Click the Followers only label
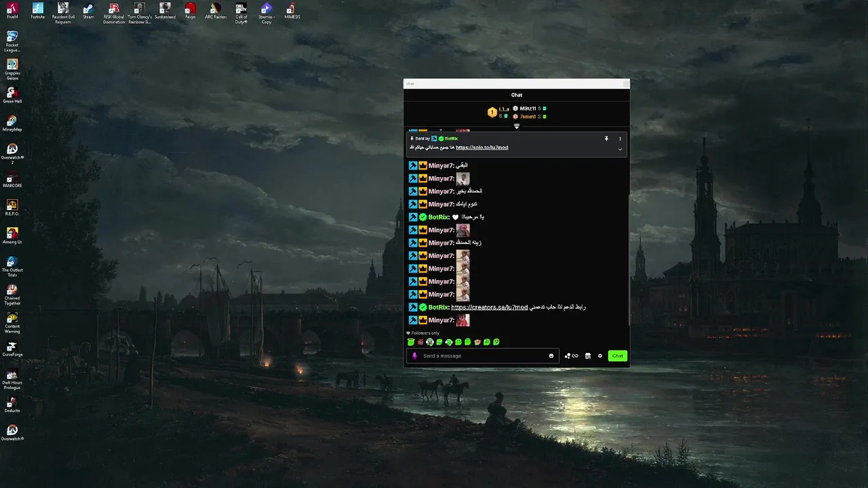 tap(425, 333)
